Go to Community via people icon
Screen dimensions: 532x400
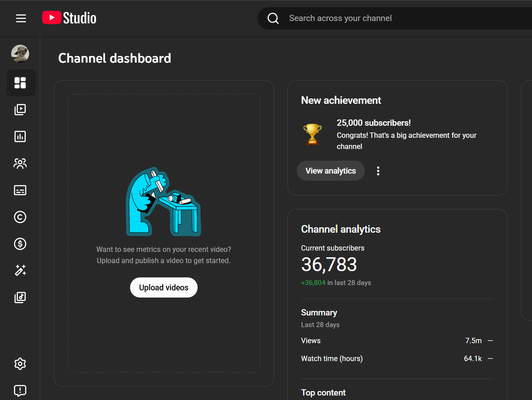coord(20,163)
